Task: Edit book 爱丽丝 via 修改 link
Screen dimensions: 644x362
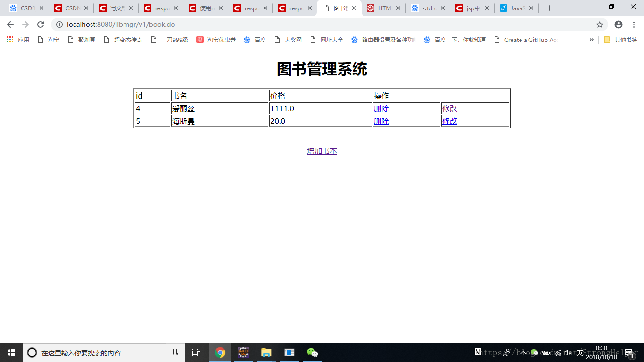Action: (450, 108)
